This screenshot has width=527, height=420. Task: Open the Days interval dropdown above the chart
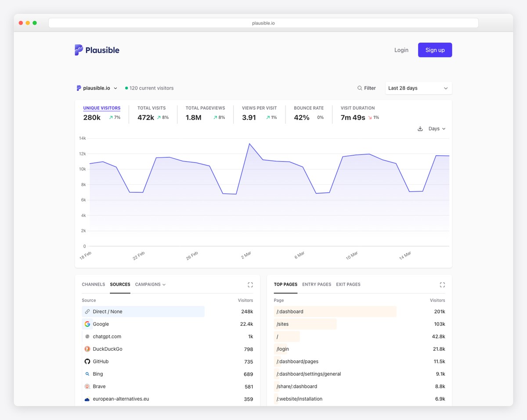tap(435, 129)
